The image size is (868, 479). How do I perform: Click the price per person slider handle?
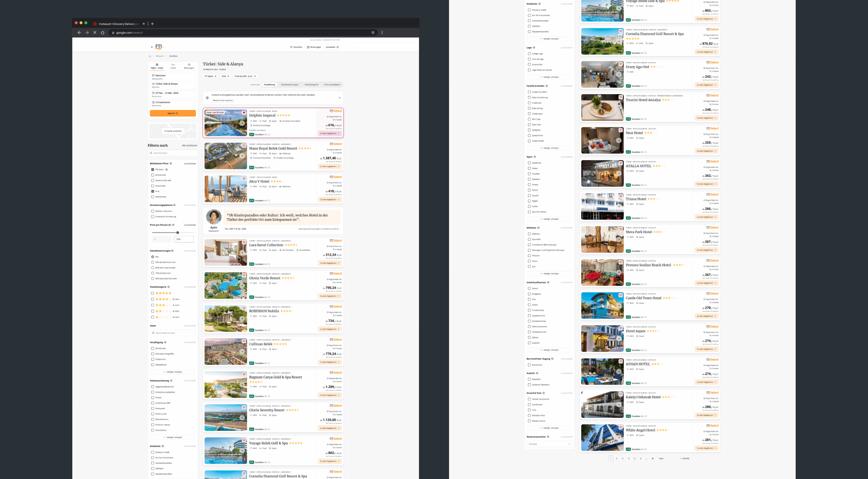point(177,233)
